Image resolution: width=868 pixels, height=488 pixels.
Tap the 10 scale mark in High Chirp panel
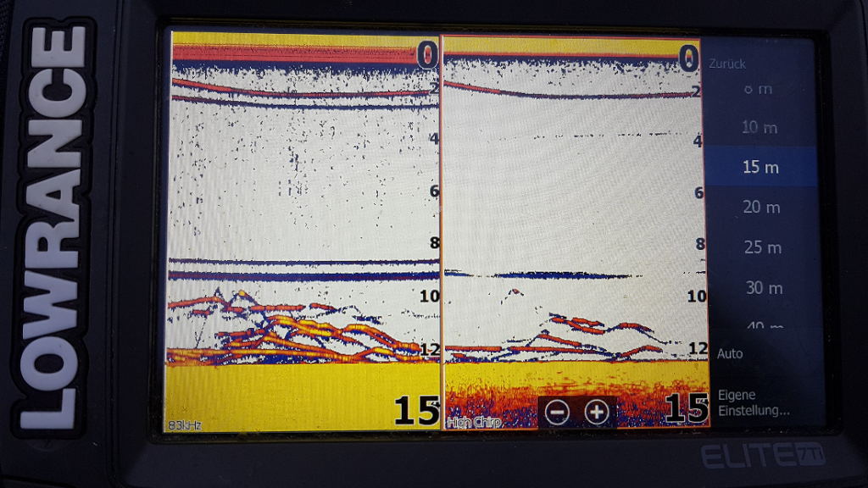pyautogui.click(x=697, y=296)
